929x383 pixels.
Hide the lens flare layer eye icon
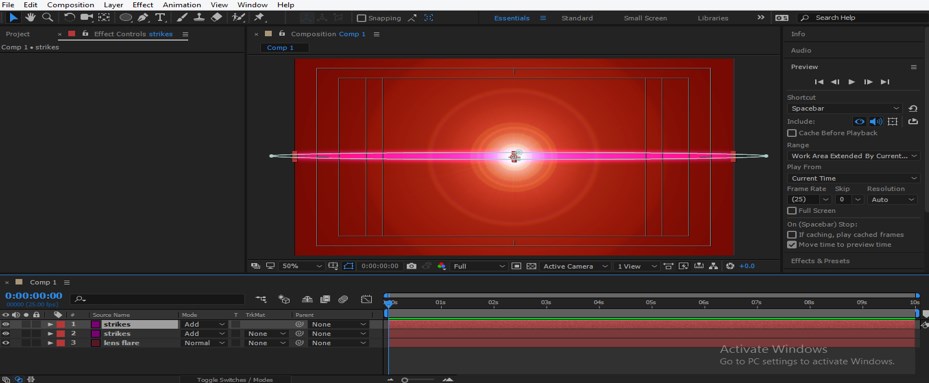tap(6, 343)
